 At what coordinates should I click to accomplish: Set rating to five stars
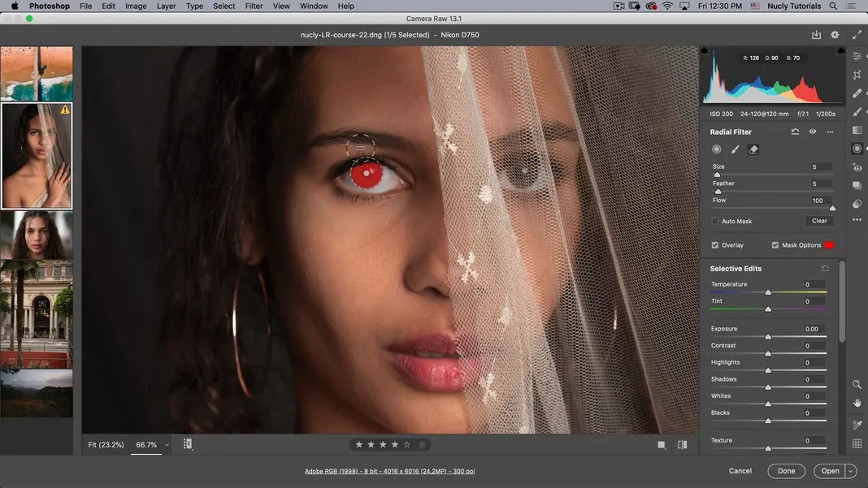point(407,444)
